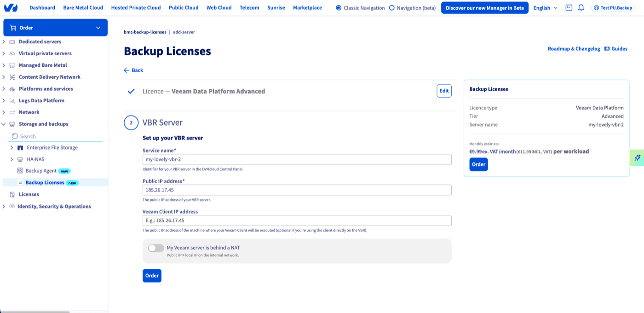Expand the Network section chevron
The width and height of the screenshot is (644, 313).
tap(4, 112)
